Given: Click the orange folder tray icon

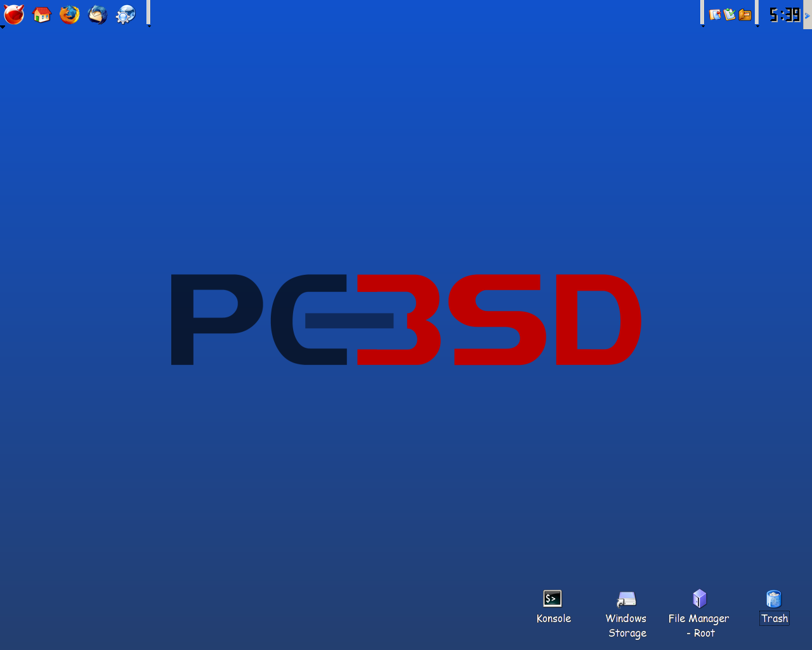Looking at the screenshot, I should 745,15.
